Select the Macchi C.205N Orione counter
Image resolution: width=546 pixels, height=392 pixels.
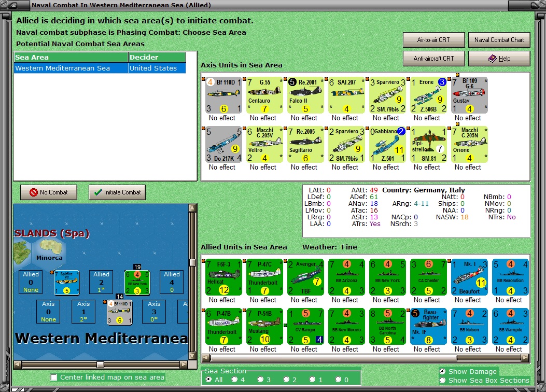(x=469, y=145)
